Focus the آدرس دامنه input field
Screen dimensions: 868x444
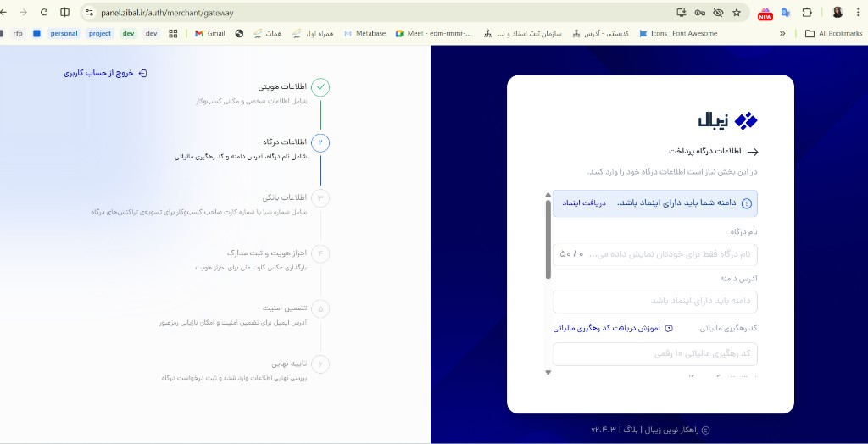click(x=655, y=302)
